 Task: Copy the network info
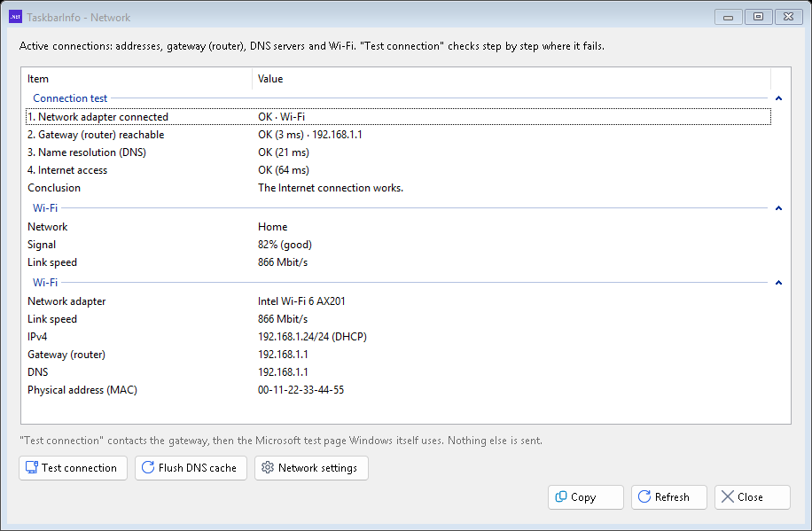(x=586, y=496)
